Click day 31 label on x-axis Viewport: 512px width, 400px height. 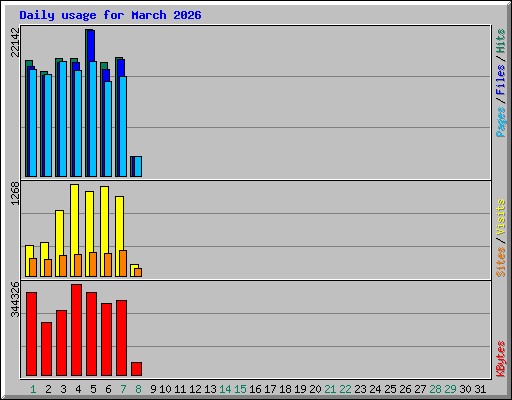(480, 389)
